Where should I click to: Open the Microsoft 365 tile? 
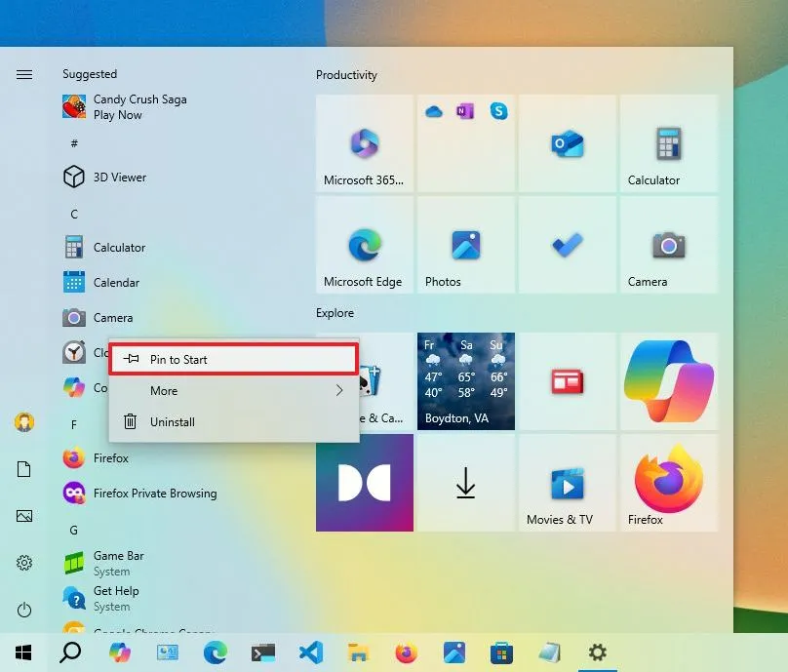pyautogui.click(x=364, y=143)
